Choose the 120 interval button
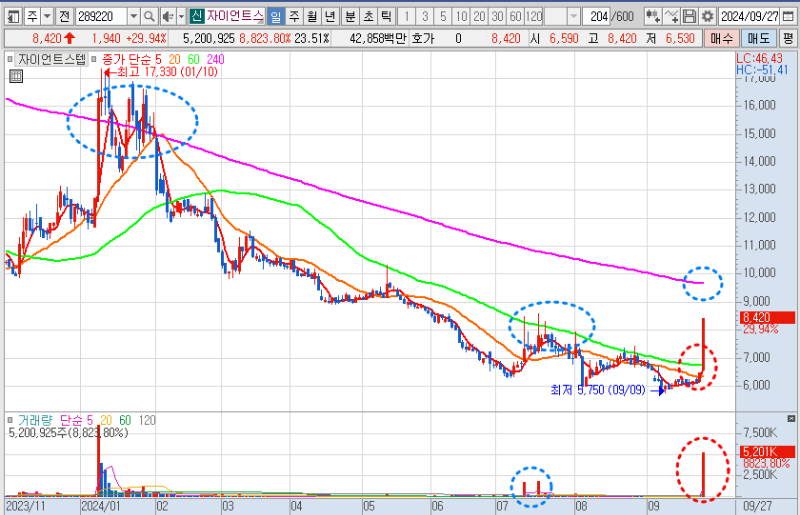800x515 pixels. [x=534, y=17]
